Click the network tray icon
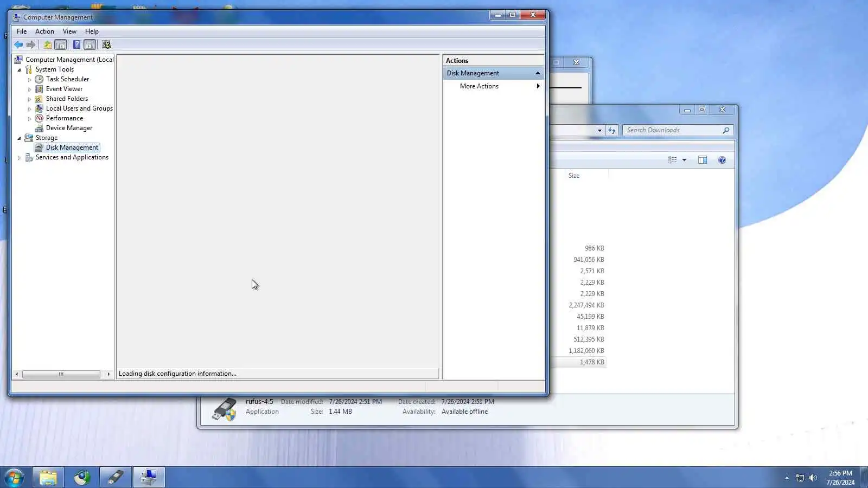 [x=800, y=478]
